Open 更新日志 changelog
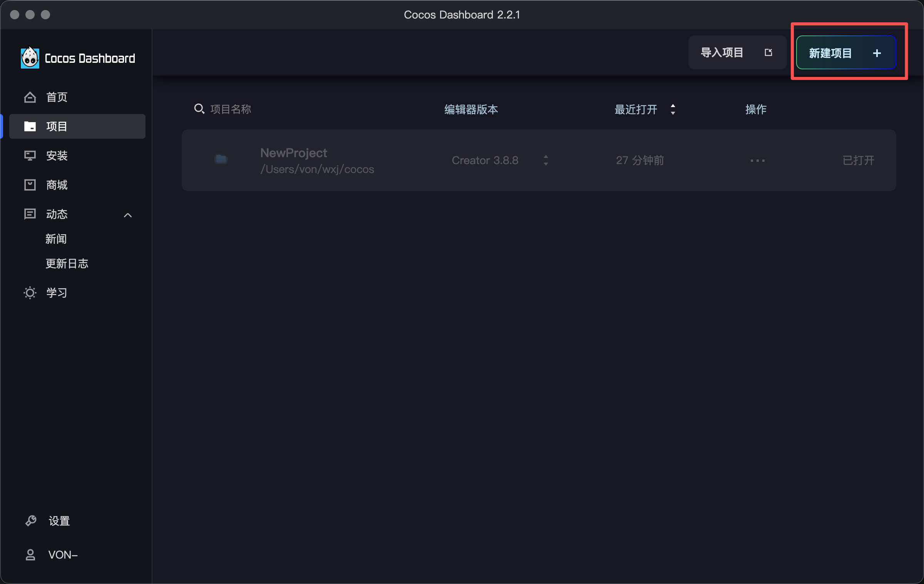The height and width of the screenshot is (584, 924). pyautogui.click(x=67, y=263)
